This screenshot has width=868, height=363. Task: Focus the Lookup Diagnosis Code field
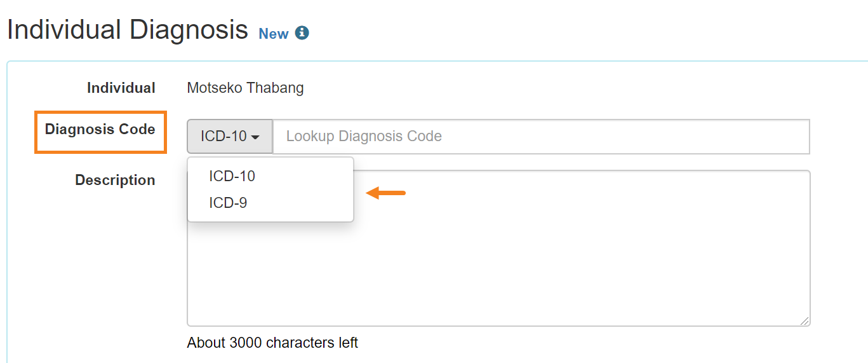point(541,136)
